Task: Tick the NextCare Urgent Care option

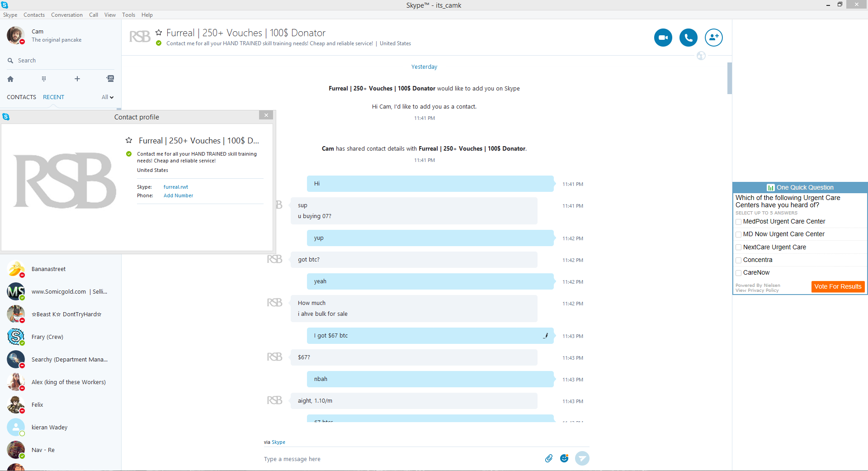Action: tap(738, 247)
